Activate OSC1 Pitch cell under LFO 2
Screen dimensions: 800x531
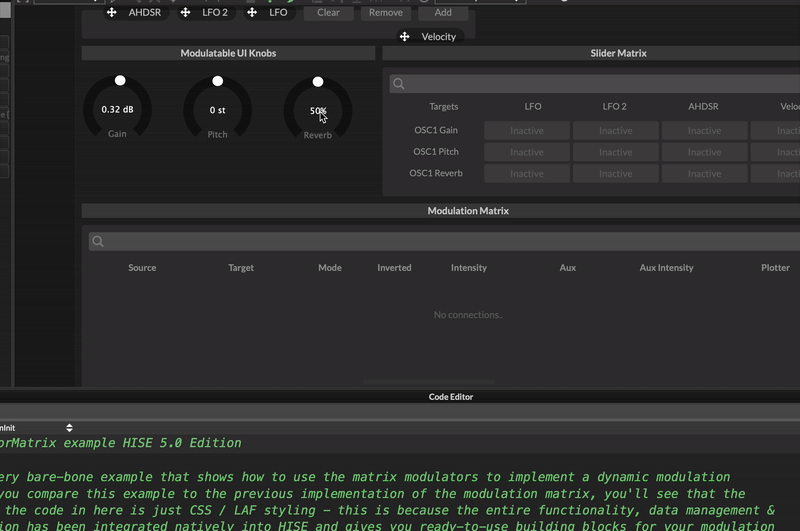click(x=616, y=152)
